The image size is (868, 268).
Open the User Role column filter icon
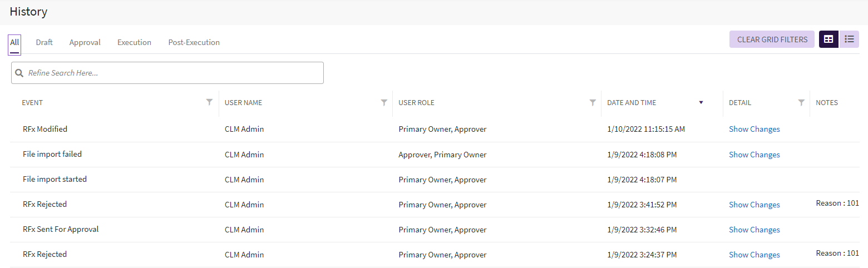pos(593,102)
